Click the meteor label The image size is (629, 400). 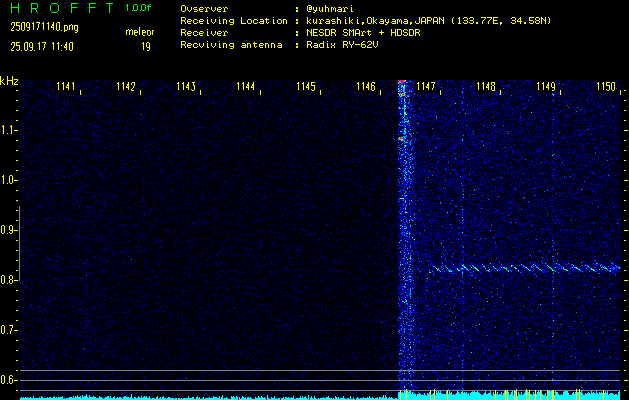140,32
